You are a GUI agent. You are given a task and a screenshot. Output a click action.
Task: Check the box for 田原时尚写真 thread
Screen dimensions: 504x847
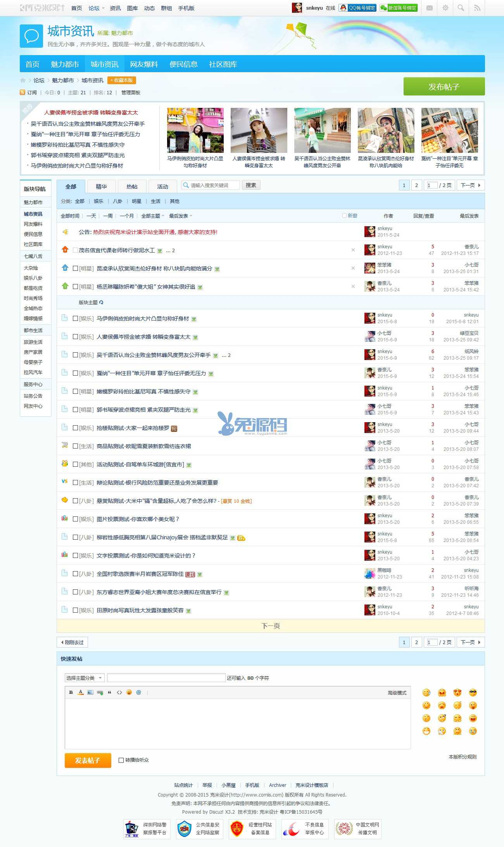click(76, 610)
